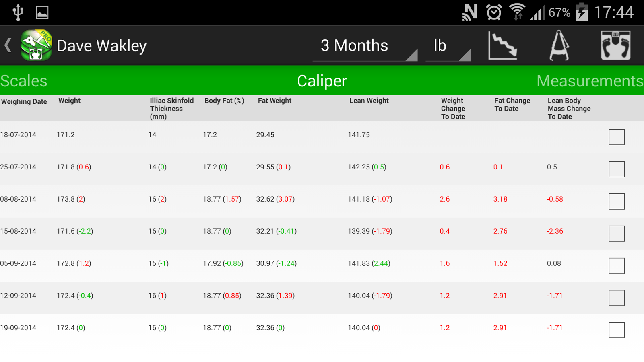
Task: Tap the Weighing Date column header
Action: (x=24, y=101)
